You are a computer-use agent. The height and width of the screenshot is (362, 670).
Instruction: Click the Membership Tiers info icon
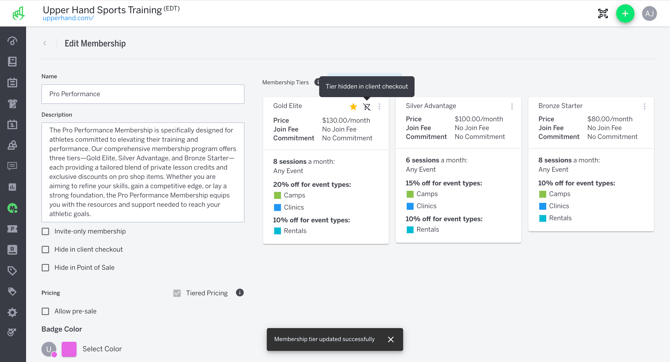317,82
